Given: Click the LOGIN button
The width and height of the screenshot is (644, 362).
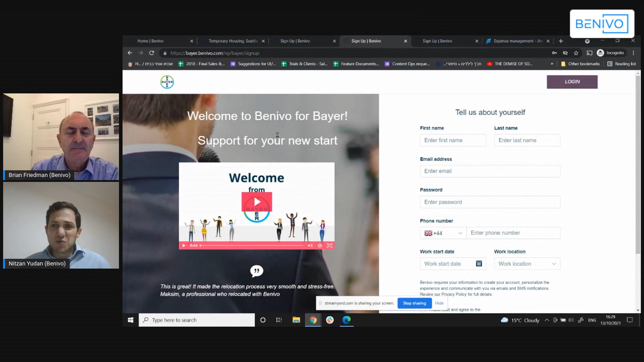Looking at the screenshot, I should click(572, 82).
